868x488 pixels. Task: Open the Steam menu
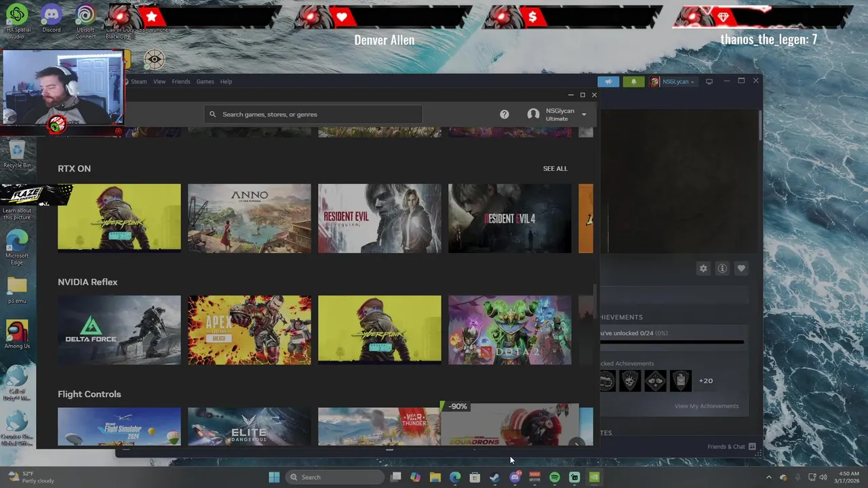coord(138,81)
